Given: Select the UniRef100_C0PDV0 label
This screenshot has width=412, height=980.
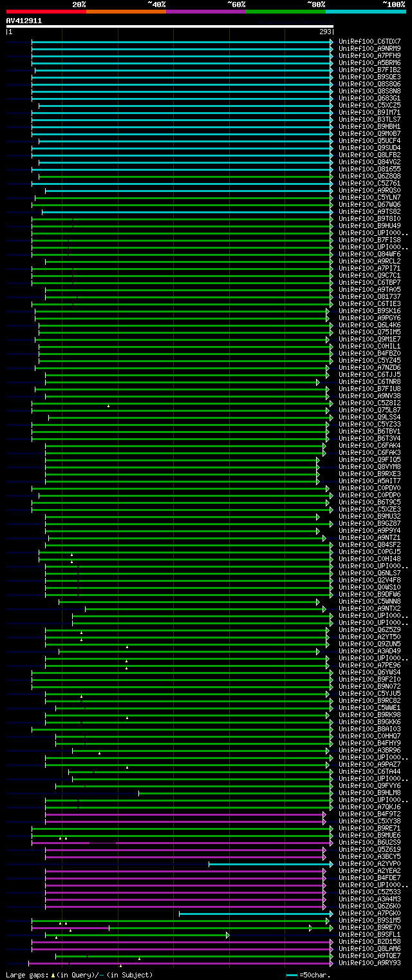Looking at the screenshot, I should tap(370, 488).
